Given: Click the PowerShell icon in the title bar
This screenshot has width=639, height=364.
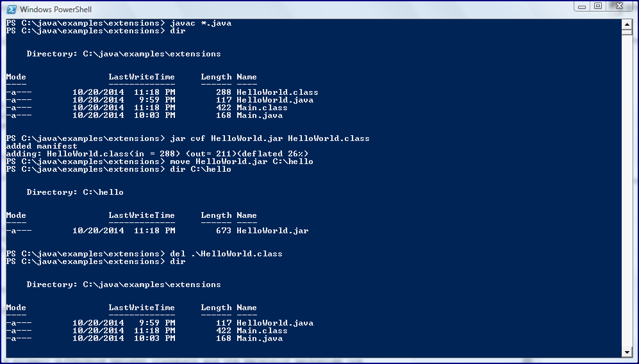Looking at the screenshot, I should point(11,9).
